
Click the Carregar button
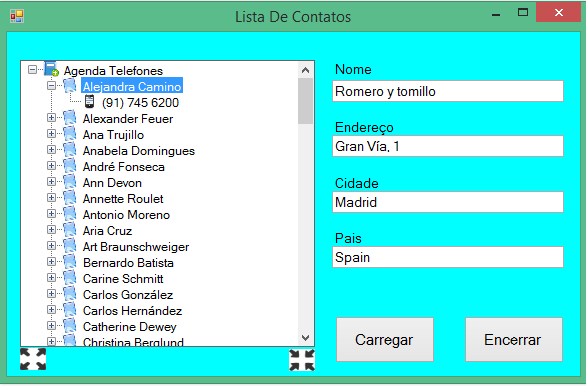point(385,340)
